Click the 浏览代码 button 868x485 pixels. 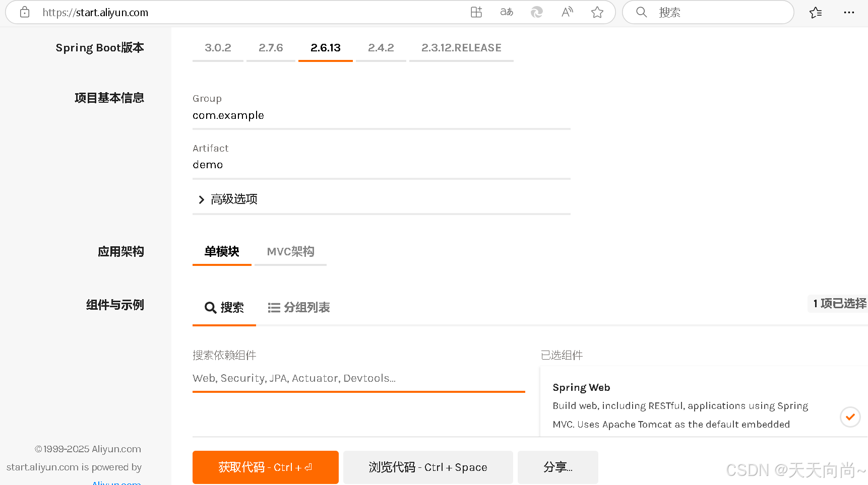coord(427,467)
